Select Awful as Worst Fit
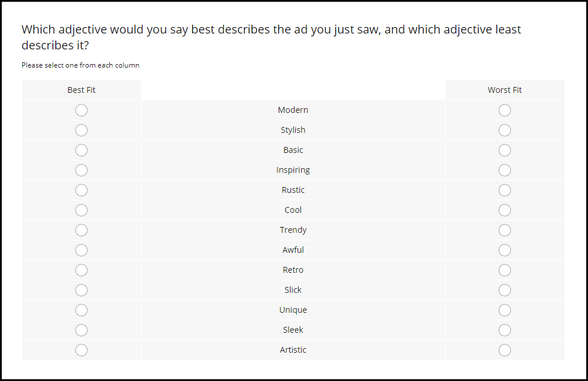This screenshot has width=588, height=381. [505, 250]
